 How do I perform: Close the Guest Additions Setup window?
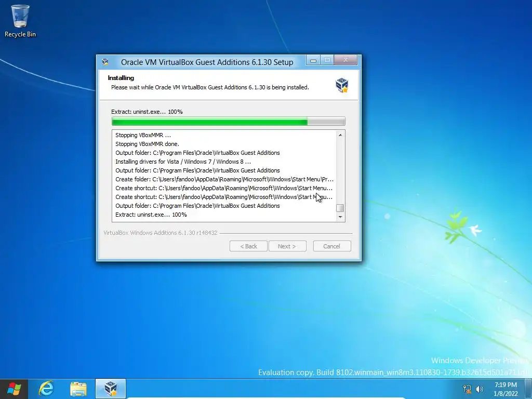[x=345, y=60]
